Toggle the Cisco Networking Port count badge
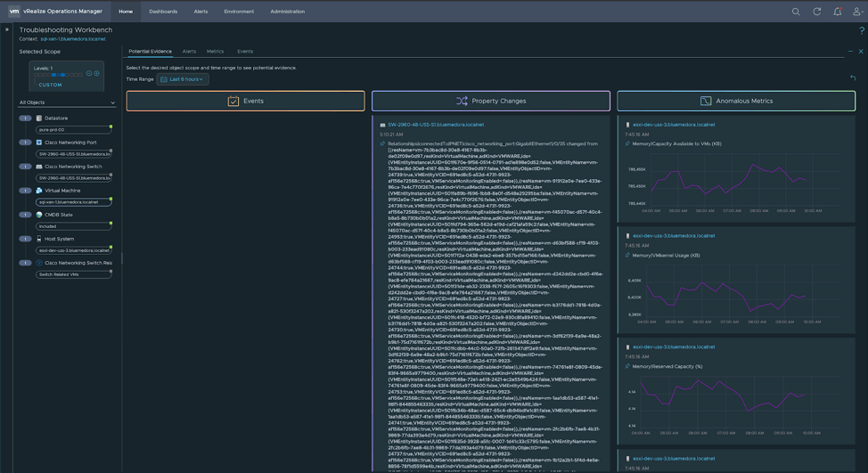The height and width of the screenshot is (473, 868). point(25,143)
